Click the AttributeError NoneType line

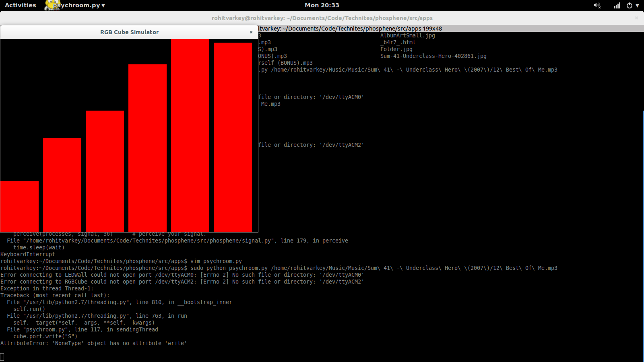(x=94, y=343)
